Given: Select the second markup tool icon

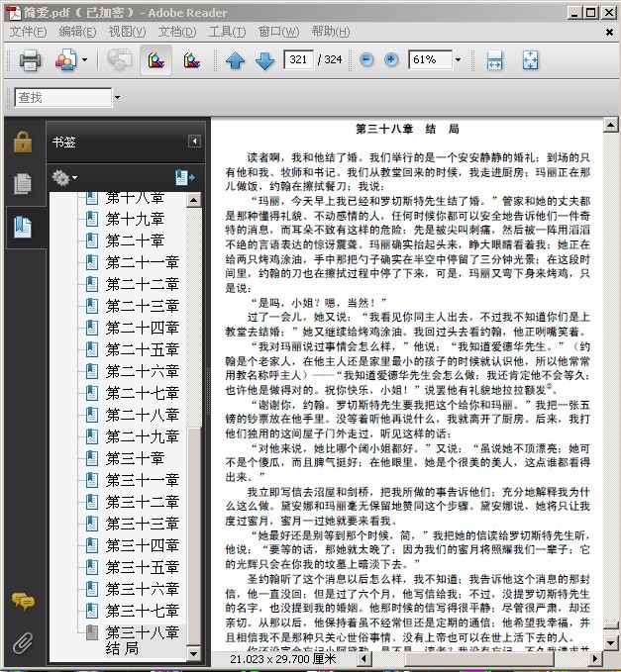Looking at the screenshot, I should click(192, 60).
